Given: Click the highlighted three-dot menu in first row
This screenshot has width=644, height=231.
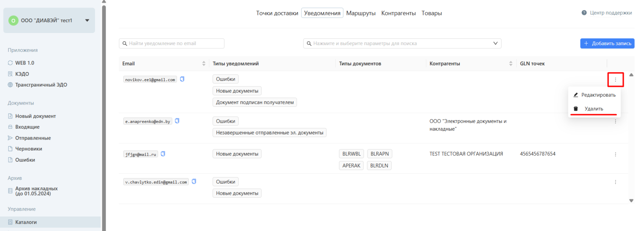Looking at the screenshot, I should (615, 80).
